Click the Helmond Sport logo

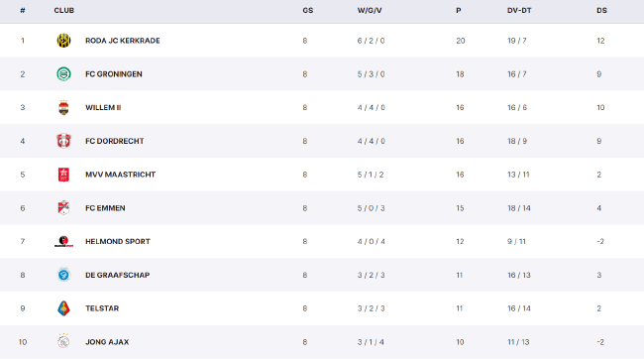[63, 241]
